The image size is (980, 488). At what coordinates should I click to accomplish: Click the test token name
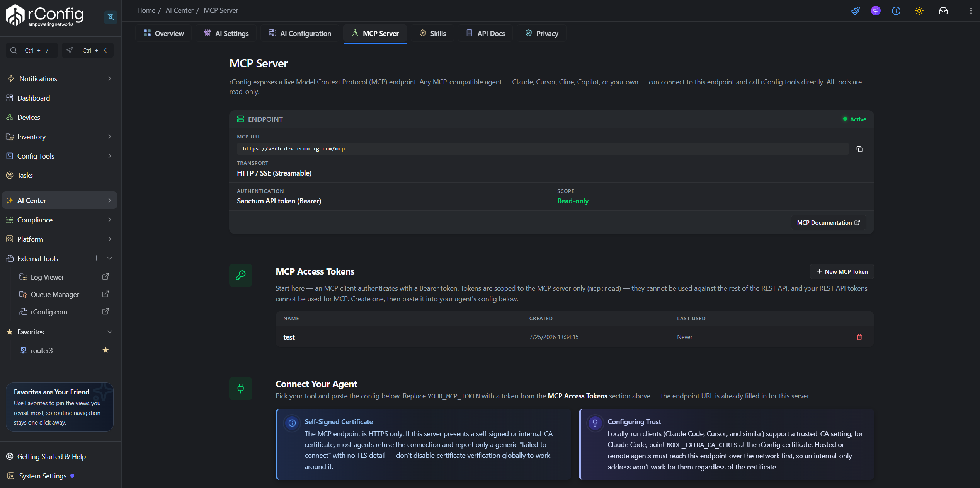click(289, 337)
